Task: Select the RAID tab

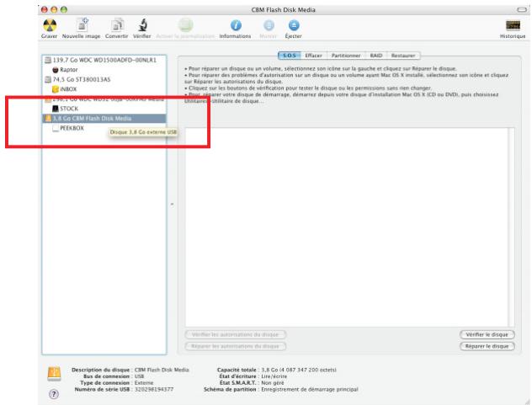Action: point(375,55)
